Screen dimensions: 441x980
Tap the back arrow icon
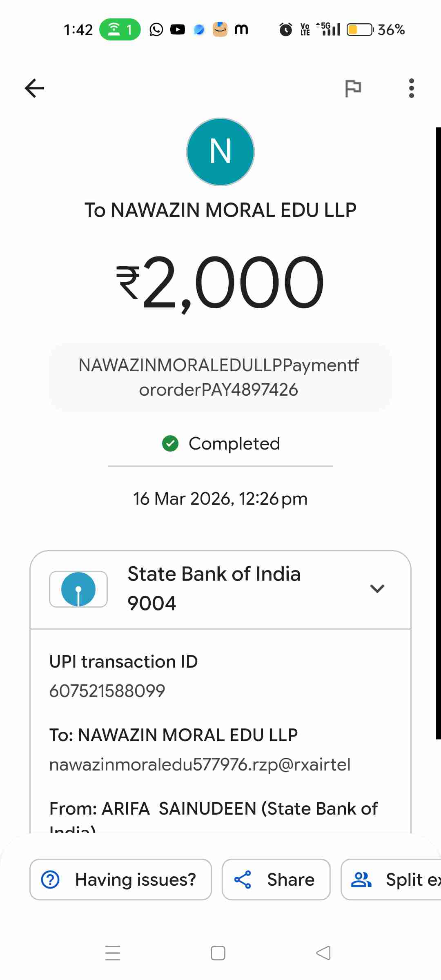[x=34, y=88]
